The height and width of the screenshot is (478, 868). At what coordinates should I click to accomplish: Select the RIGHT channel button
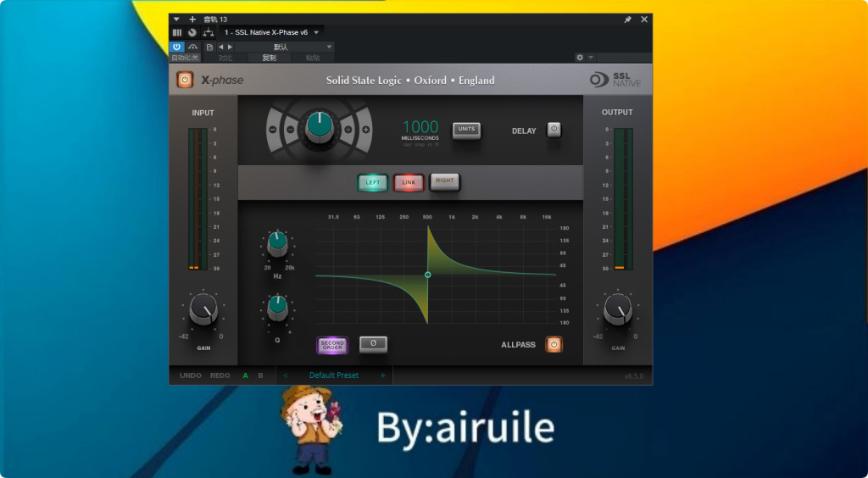pos(444,181)
